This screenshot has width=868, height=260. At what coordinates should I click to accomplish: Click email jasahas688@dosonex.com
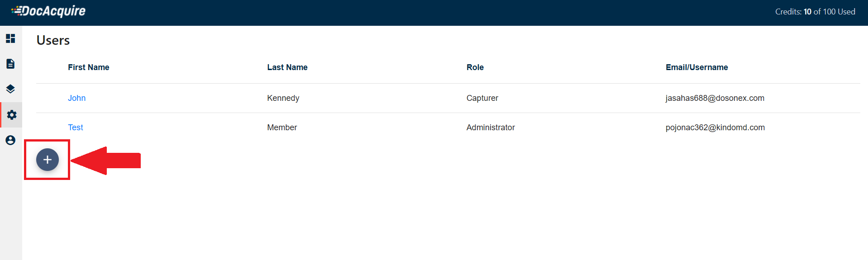715,98
